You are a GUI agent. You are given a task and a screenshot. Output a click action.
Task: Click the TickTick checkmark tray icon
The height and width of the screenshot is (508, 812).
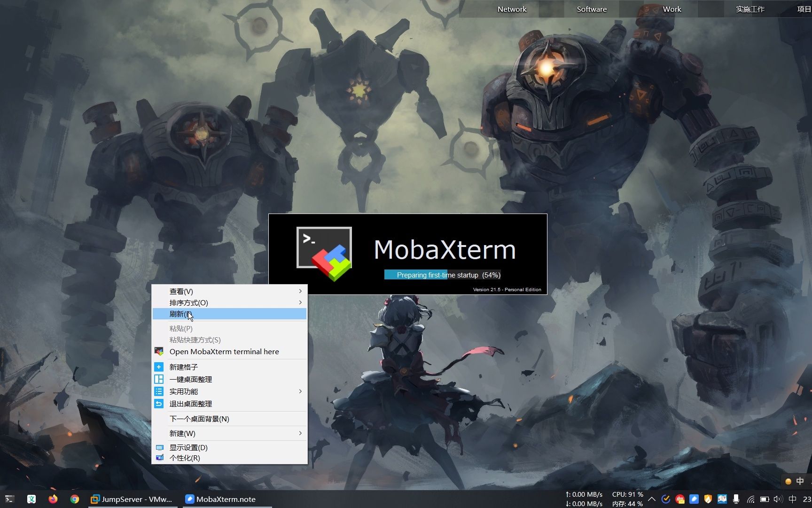(x=666, y=499)
